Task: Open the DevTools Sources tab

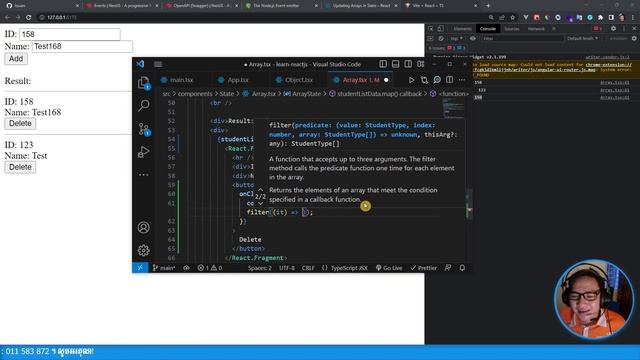Action: (511, 29)
